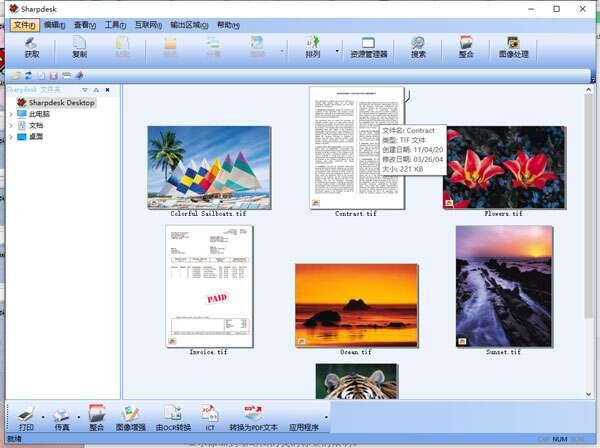The image size is (600, 448).
Task: Select Sharpdesk Desktop in folder tree
Action: (60, 102)
